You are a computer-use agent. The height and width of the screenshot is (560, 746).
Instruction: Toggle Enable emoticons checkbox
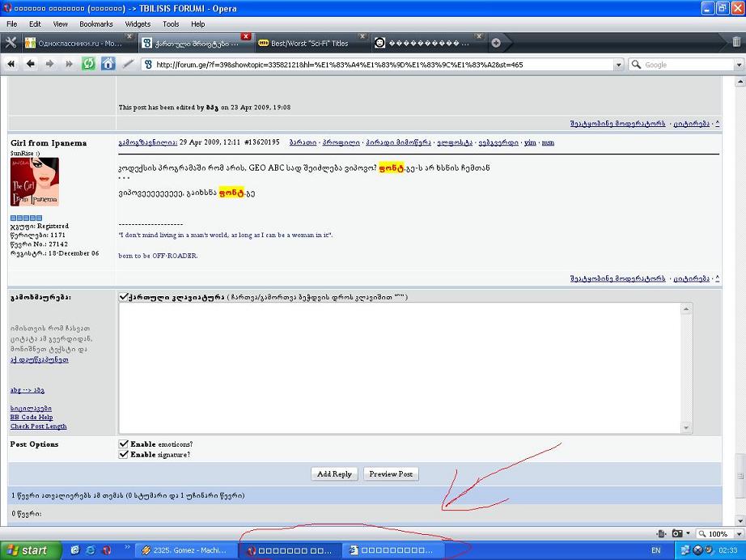click(x=123, y=444)
